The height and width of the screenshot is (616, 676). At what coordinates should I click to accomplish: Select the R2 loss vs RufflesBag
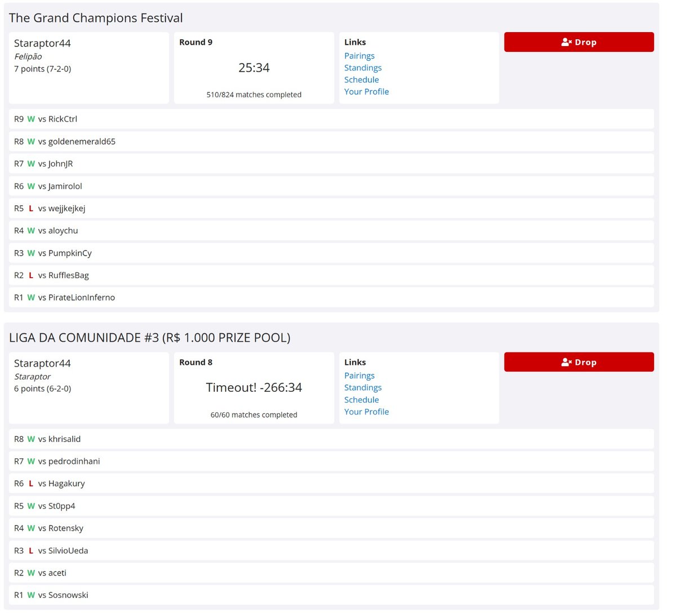(x=331, y=275)
